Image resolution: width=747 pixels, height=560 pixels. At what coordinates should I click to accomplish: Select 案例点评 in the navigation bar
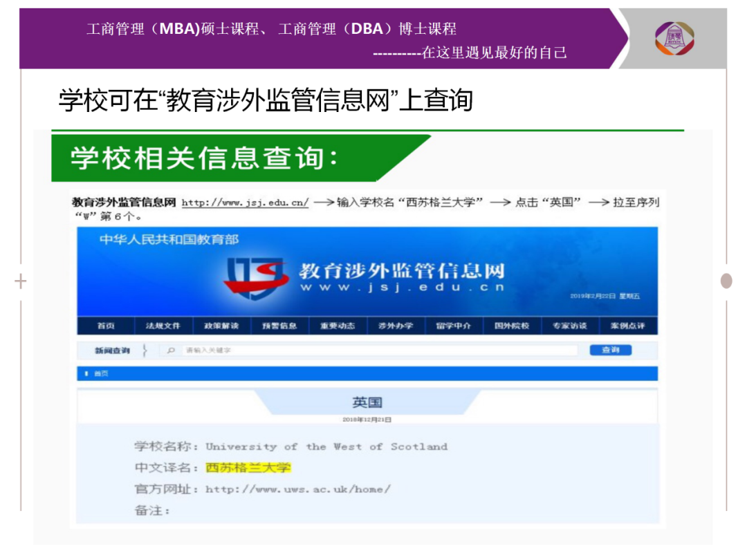(627, 326)
